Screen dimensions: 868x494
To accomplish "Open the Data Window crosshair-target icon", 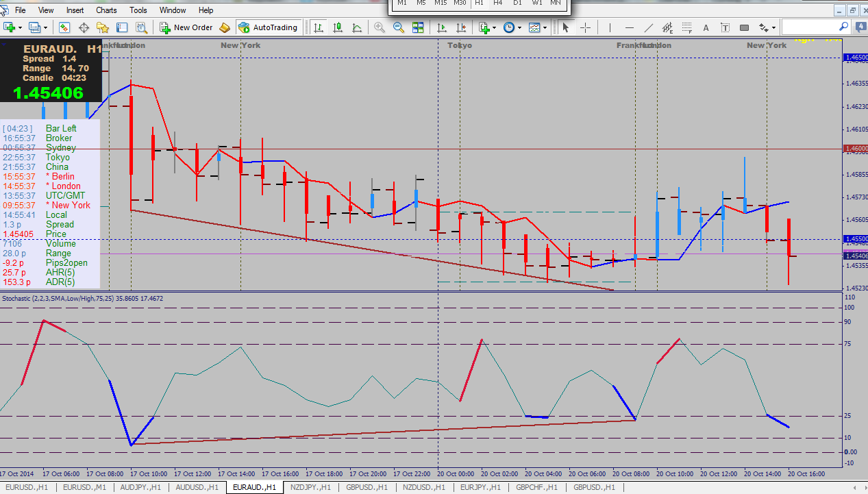I will click(x=84, y=27).
